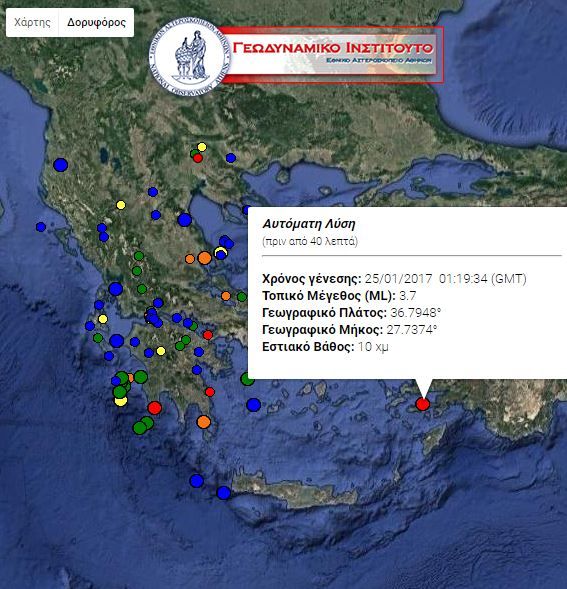Click the yellow ring marker near the Sporades
The width and height of the screenshot is (567, 589).
click(x=221, y=251)
